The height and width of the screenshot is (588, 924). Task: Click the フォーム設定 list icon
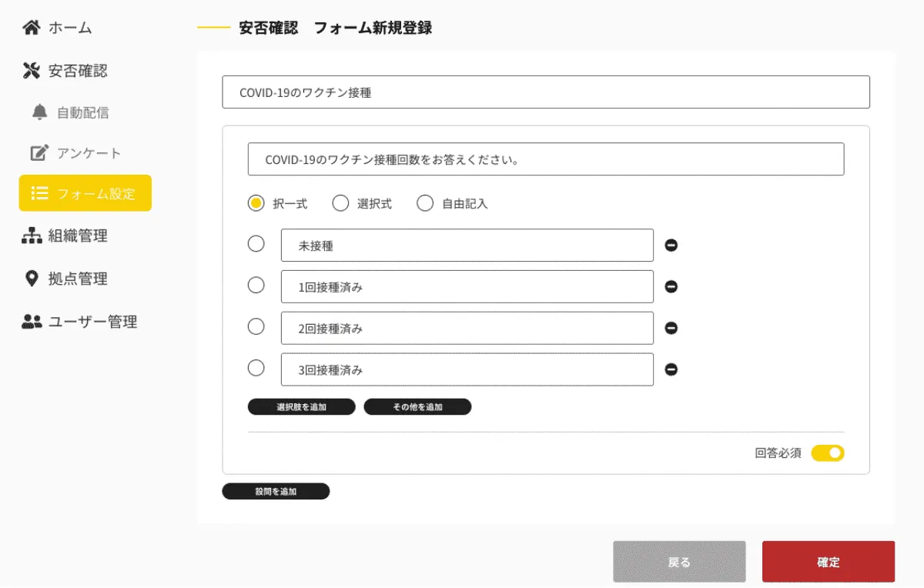coord(39,193)
